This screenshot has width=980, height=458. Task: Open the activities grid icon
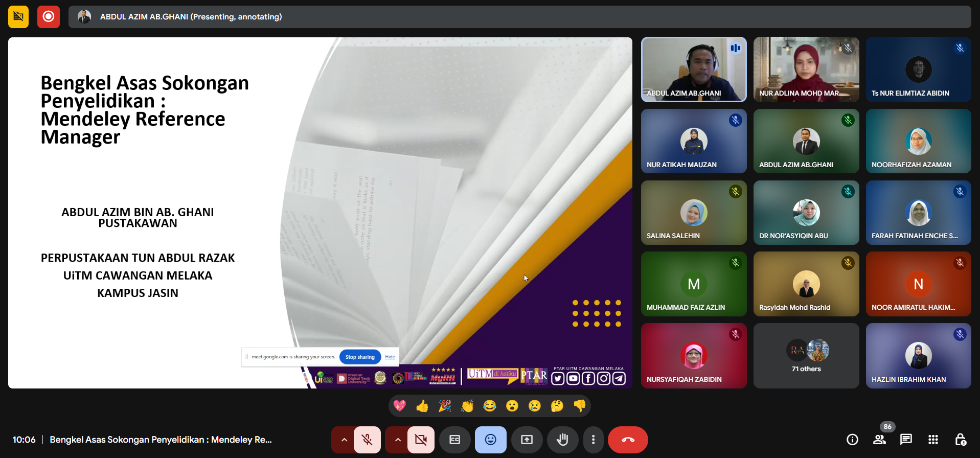click(x=933, y=440)
